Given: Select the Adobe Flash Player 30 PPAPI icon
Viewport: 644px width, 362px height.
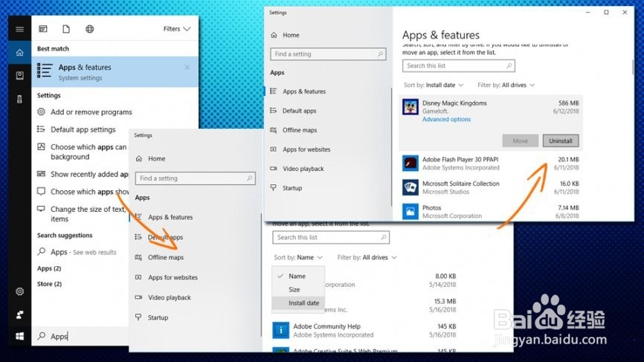Looking at the screenshot, I should tap(410, 164).
